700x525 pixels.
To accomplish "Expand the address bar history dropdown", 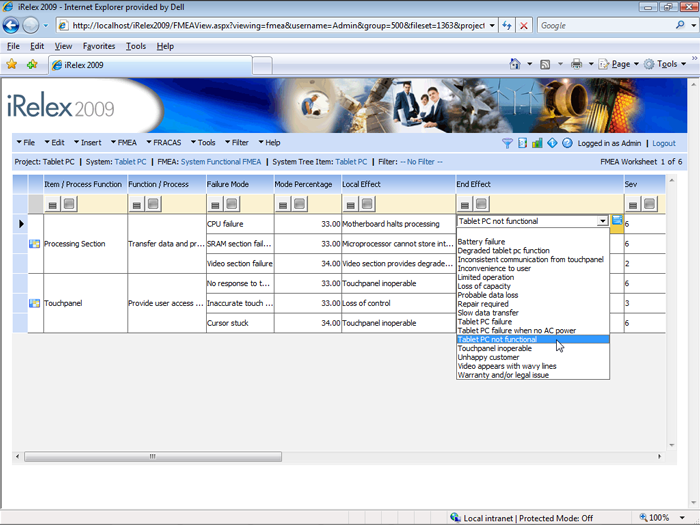I will [x=492, y=25].
